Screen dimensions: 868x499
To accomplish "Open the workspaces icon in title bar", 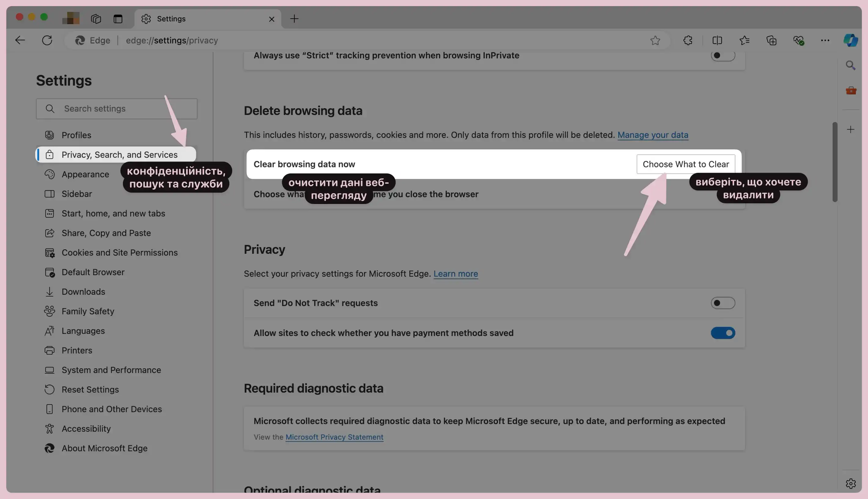I will 96,19.
